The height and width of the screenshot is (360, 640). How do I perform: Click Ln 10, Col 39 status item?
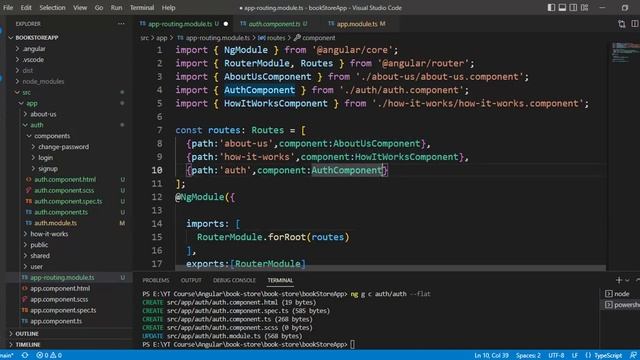(x=491, y=355)
